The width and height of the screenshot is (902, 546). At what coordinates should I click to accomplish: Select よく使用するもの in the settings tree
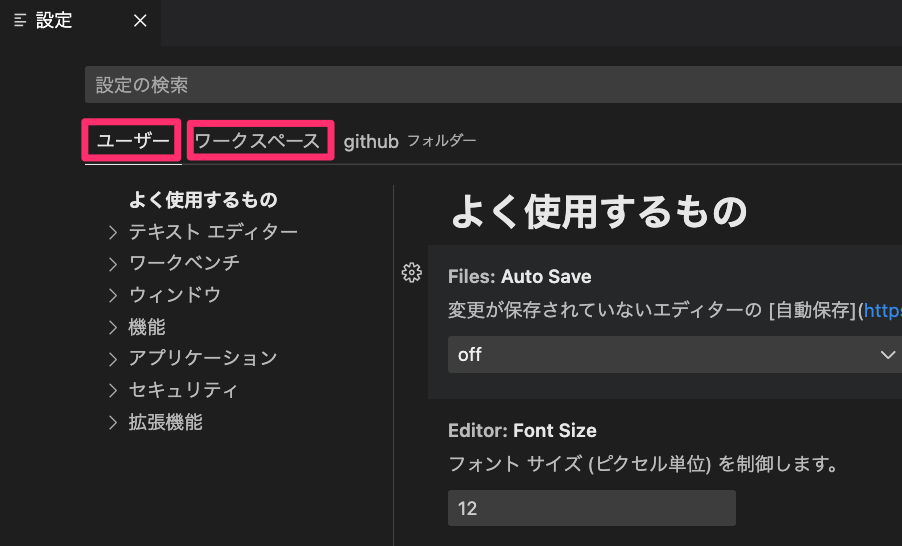(203, 200)
